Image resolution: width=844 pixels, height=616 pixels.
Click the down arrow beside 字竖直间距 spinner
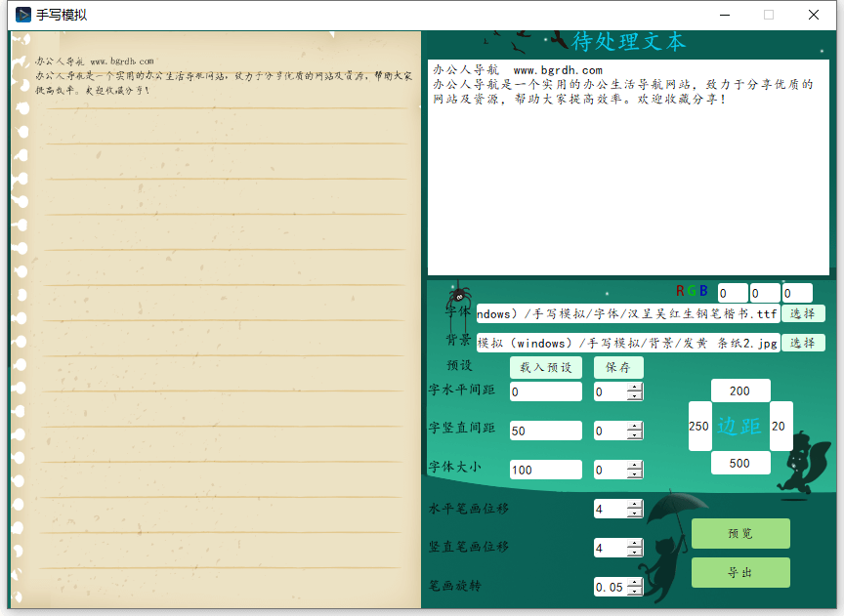coord(635,435)
